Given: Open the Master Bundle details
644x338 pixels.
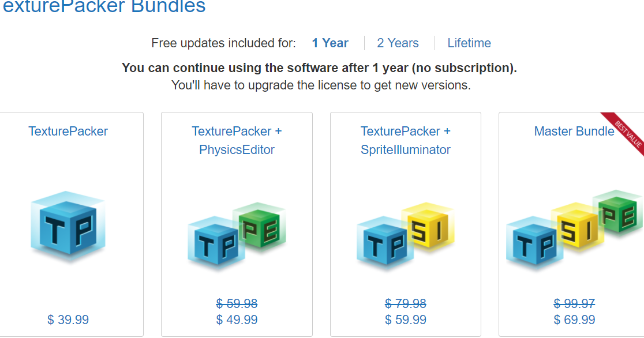Looking at the screenshot, I should 574,132.
